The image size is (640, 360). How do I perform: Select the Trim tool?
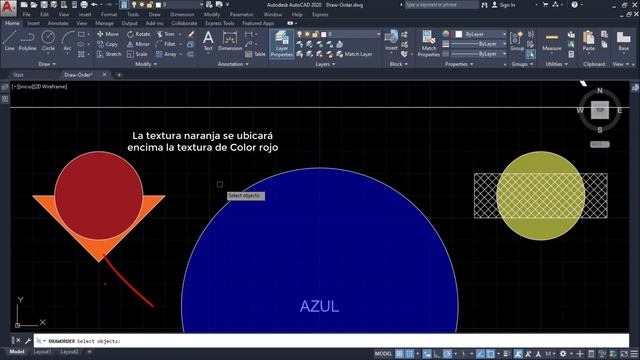165,34
